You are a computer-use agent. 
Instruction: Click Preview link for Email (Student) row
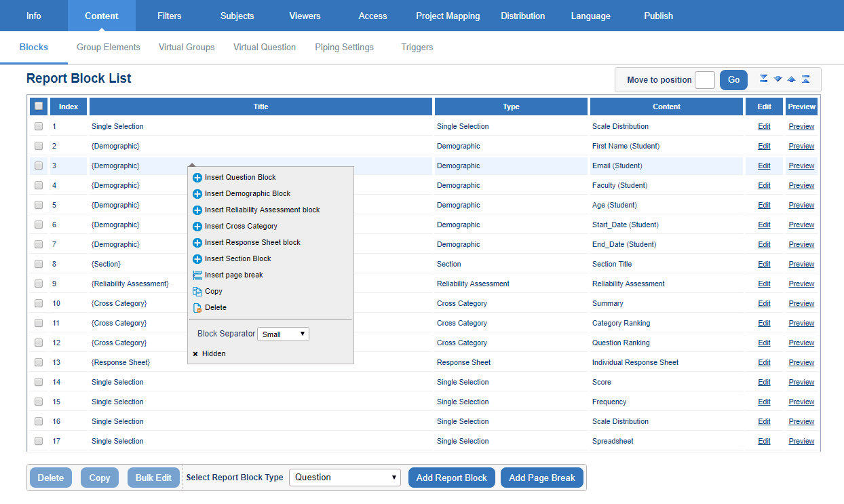(801, 166)
